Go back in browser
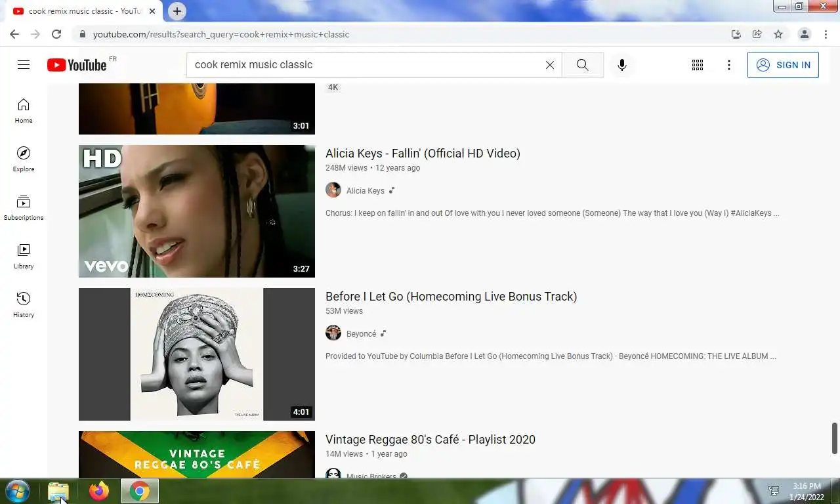The height and width of the screenshot is (504, 840). tap(14, 34)
